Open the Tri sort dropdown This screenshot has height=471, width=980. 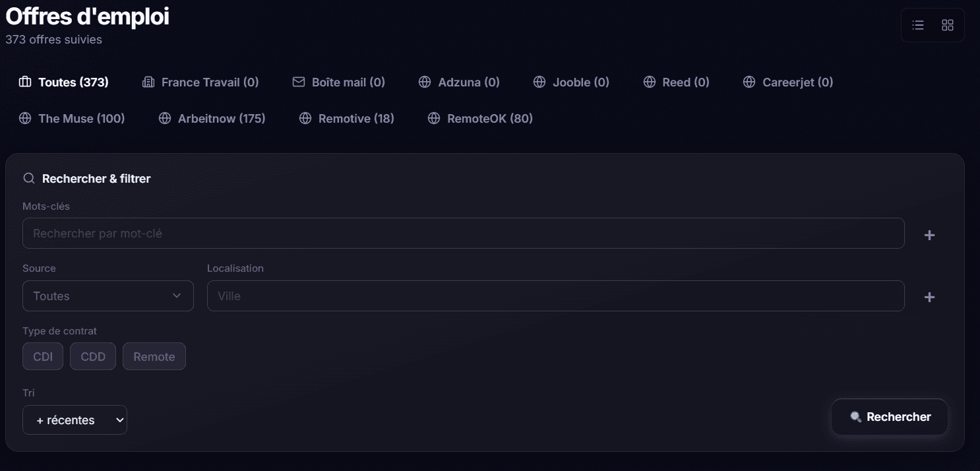click(75, 420)
